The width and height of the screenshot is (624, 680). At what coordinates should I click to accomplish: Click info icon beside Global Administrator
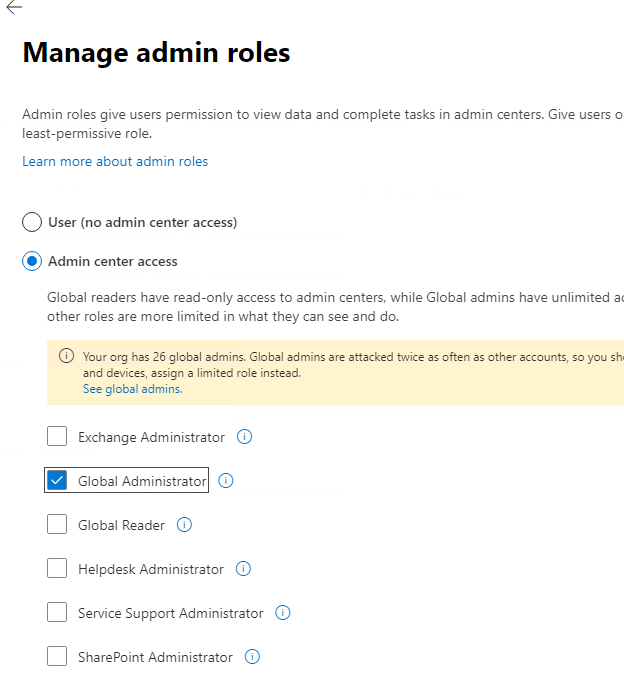(226, 481)
